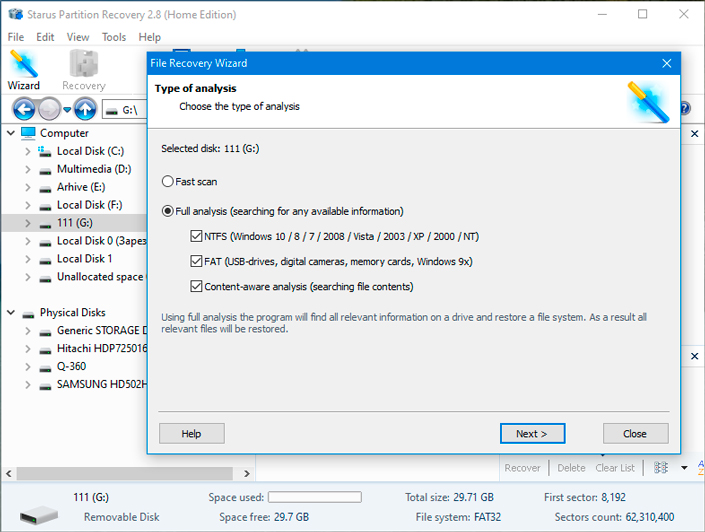Open the Tools menu
This screenshot has width=705, height=532.
(x=114, y=37)
